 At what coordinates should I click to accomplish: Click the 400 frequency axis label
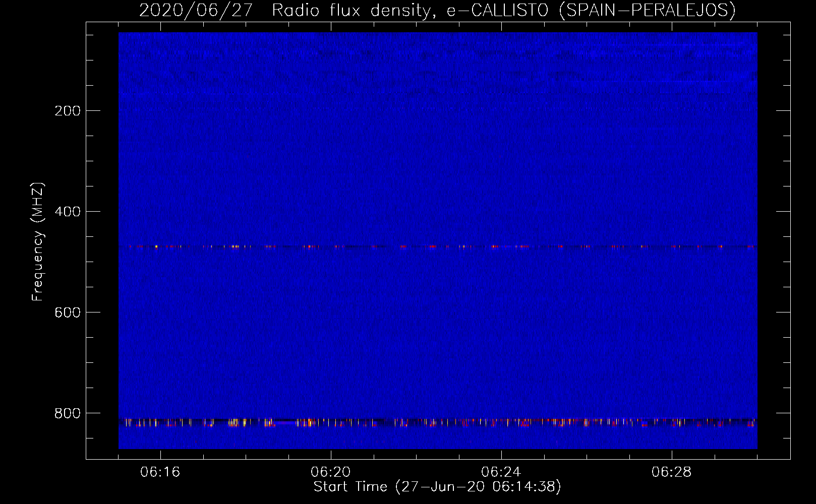pos(68,212)
